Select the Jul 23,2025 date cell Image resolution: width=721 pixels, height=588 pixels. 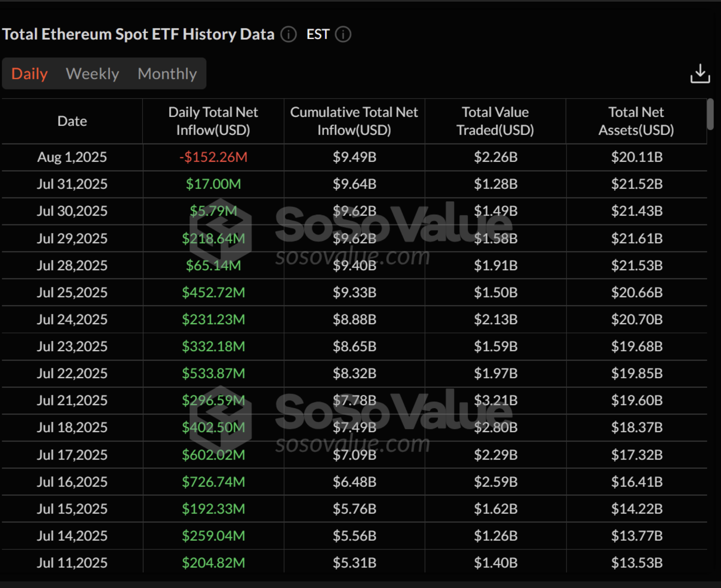coord(72,346)
